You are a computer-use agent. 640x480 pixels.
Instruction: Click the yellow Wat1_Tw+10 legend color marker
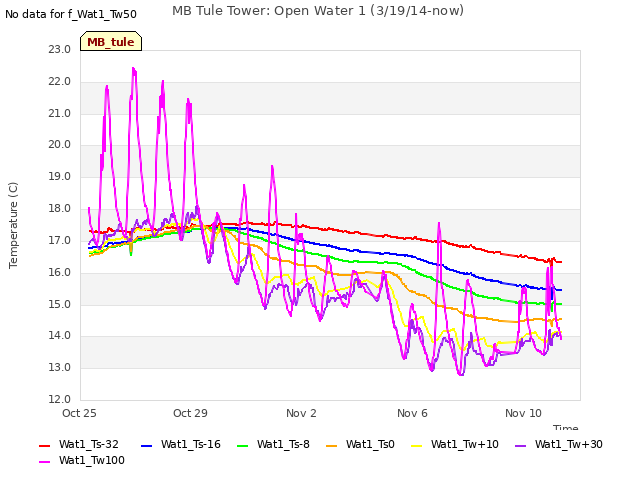point(416,446)
